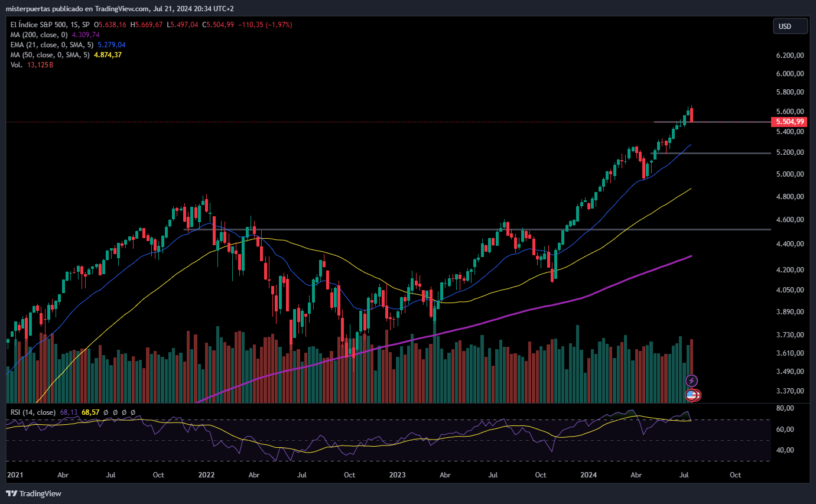Select the "EMA (21, close, 0, SMA, 5)" legend

[51, 45]
